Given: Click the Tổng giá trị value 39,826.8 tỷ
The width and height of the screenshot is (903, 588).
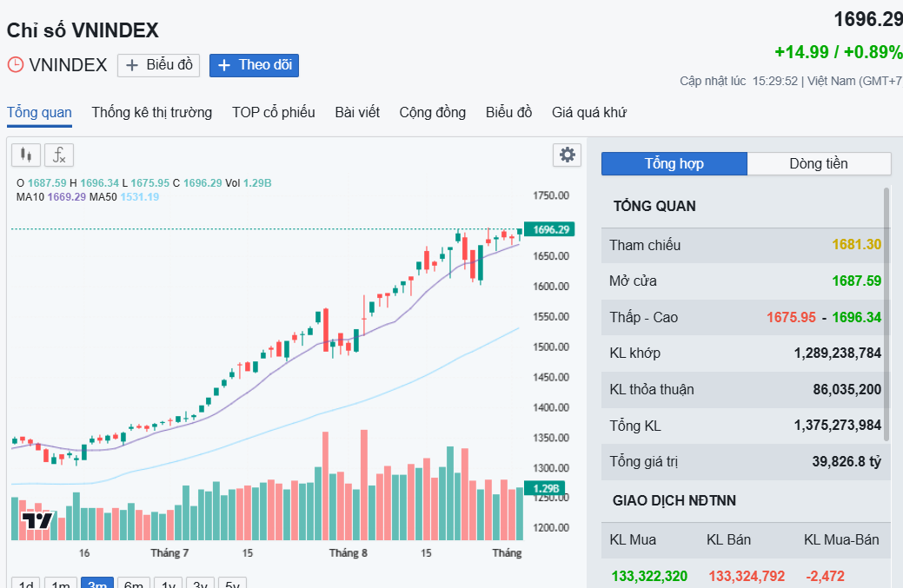Looking at the screenshot, I should point(847,461).
